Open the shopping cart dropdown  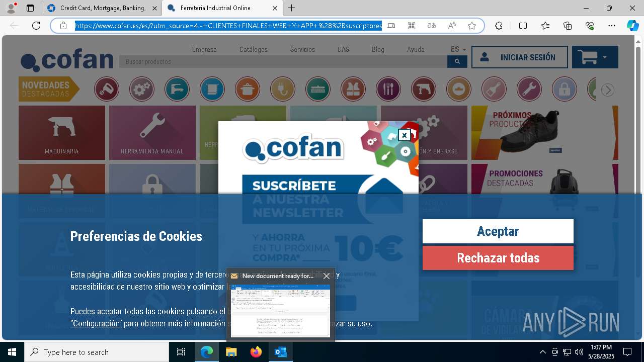click(595, 57)
